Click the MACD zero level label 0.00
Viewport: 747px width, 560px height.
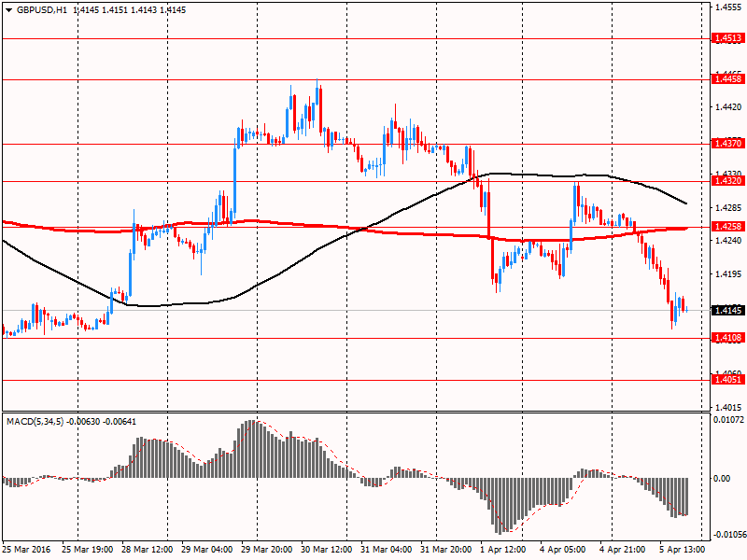pos(723,479)
